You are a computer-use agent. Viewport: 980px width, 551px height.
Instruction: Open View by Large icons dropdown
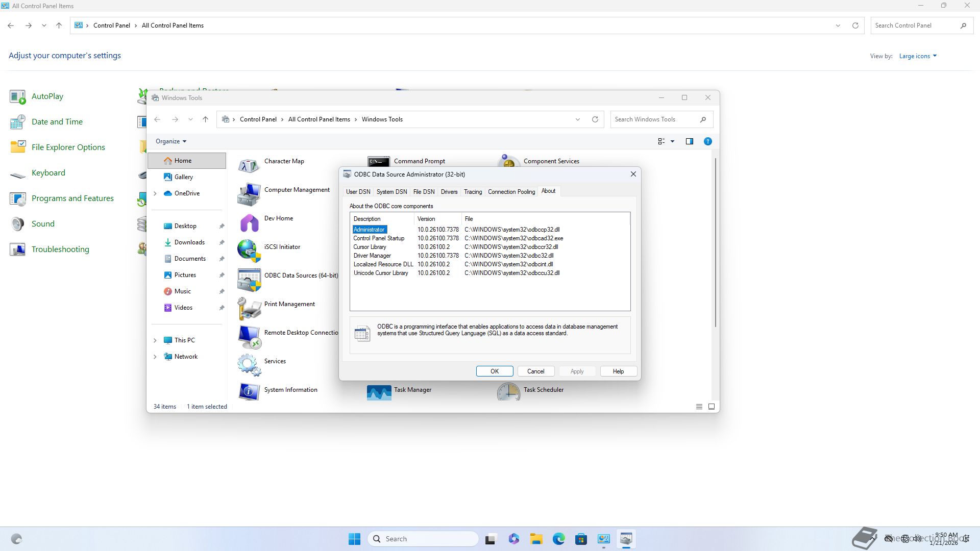[918, 56]
